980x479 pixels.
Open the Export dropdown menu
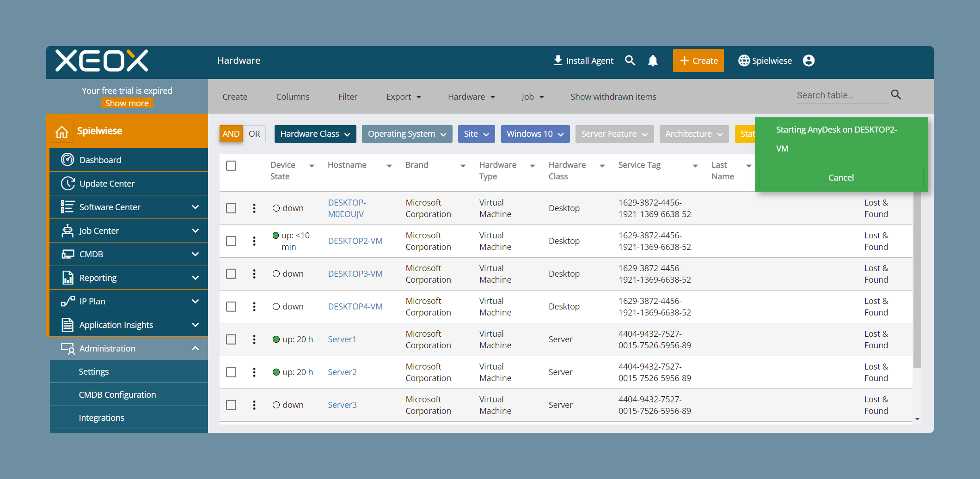[404, 97]
